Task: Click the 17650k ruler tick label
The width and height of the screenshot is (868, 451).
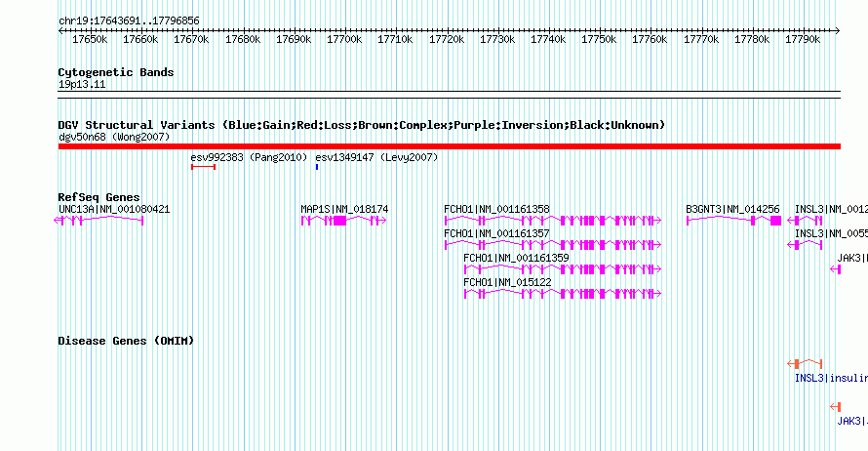Action: [x=90, y=39]
